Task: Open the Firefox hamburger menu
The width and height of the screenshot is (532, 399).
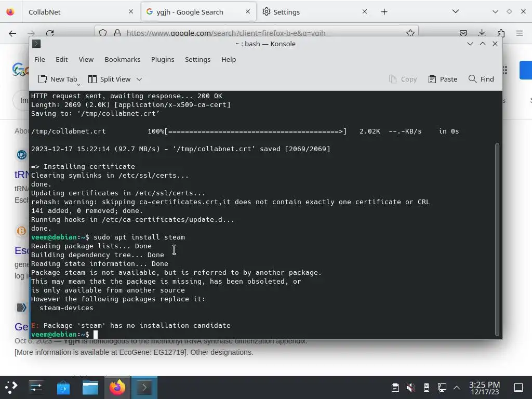Action: tap(520, 33)
